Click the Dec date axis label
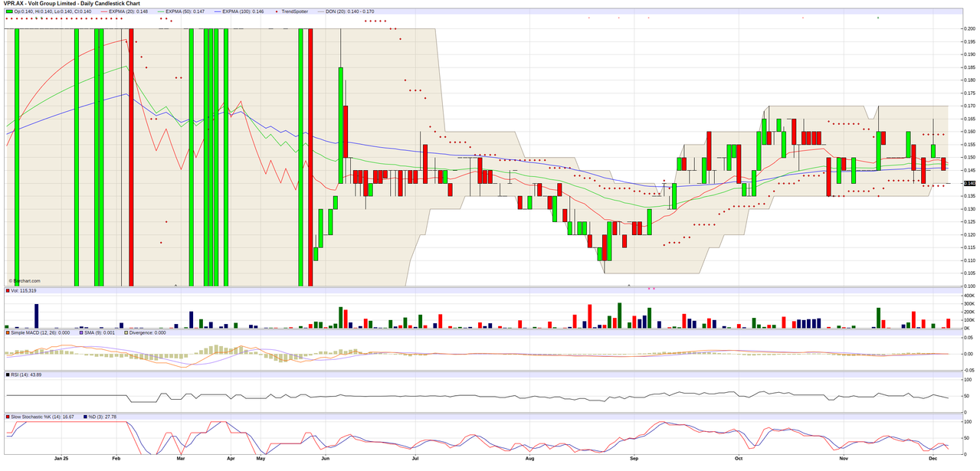Image resolution: width=980 pixels, height=471 pixels. coord(932,459)
